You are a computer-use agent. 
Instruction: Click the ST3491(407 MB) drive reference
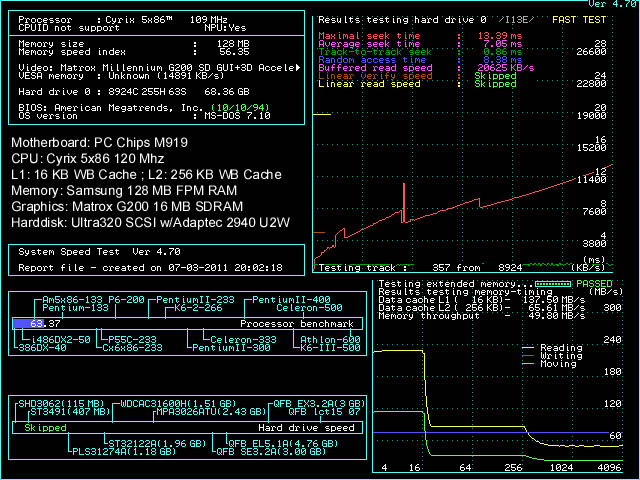coord(71,412)
